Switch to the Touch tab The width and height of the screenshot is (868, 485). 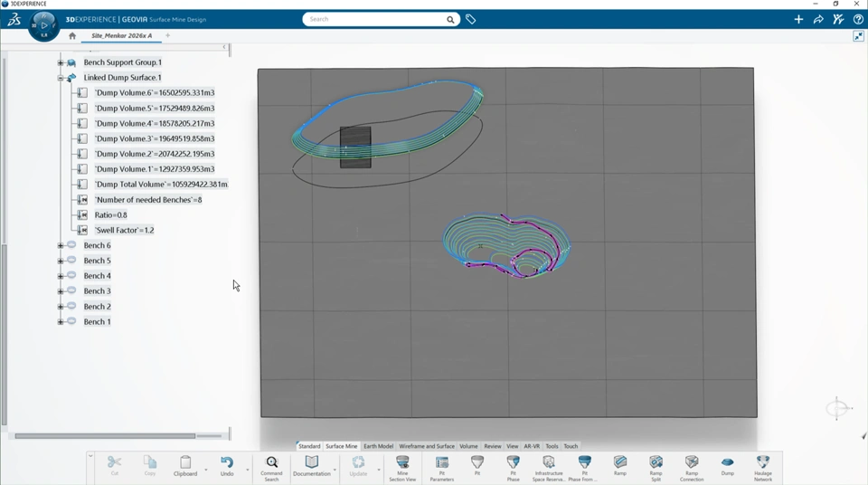571,446
